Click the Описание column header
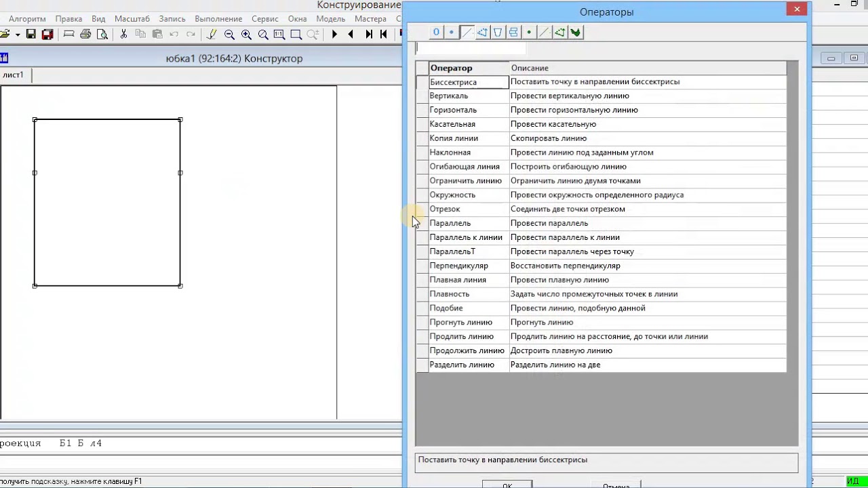The image size is (868, 488). (x=648, y=68)
